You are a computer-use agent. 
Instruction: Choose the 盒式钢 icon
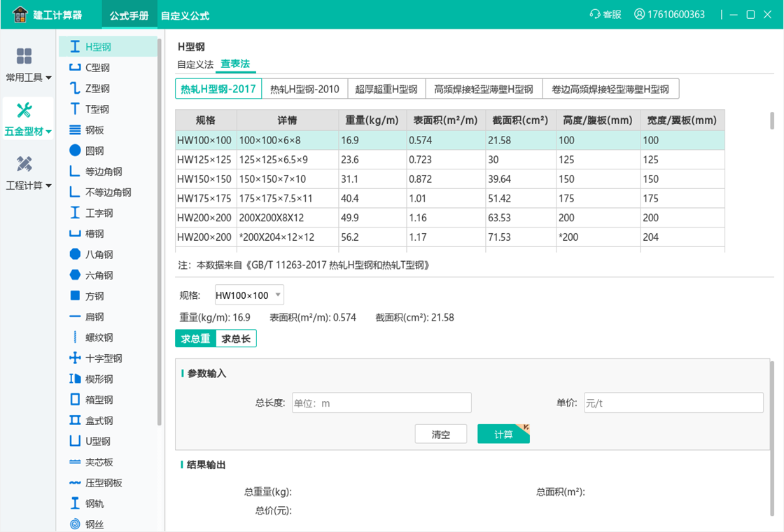(74, 421)
